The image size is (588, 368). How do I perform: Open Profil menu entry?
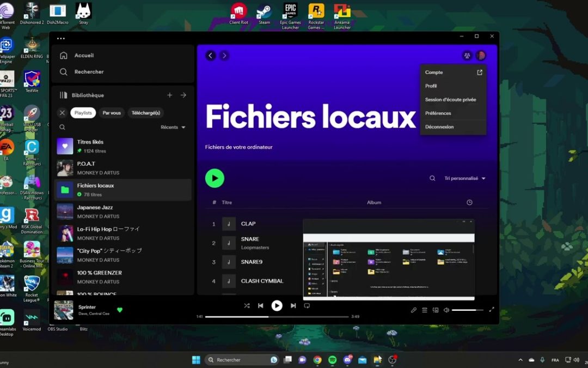coord(453,86)
